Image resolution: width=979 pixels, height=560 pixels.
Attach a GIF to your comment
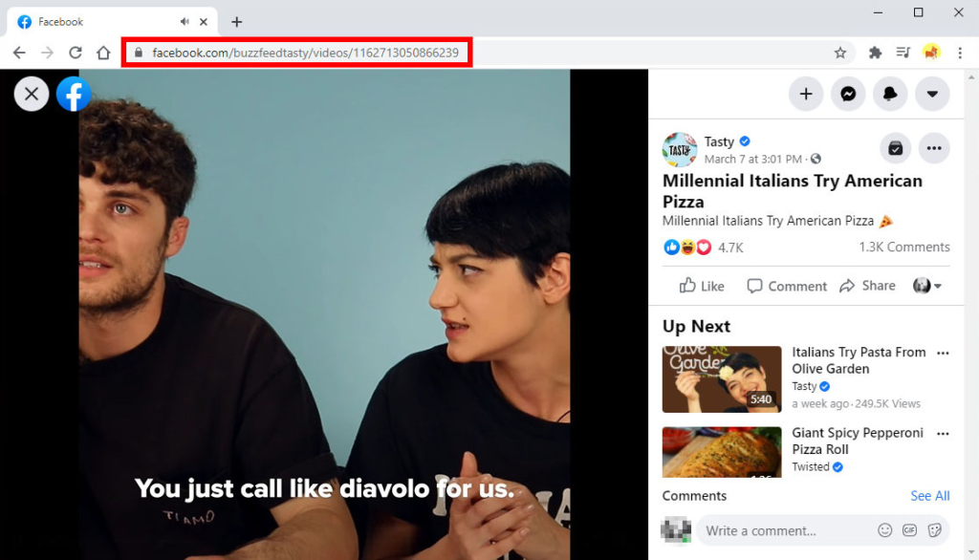pos(909,529)
